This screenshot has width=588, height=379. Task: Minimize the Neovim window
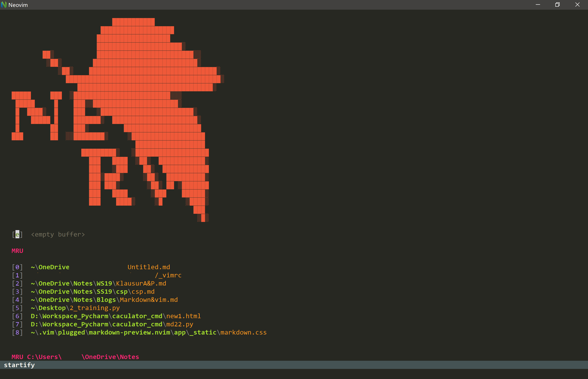[538, 5]
